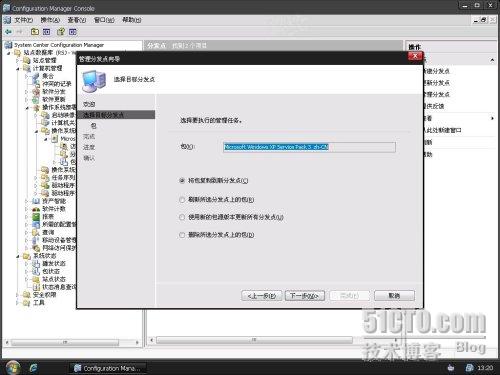Click the Forward arrow toolbar icon
Image resolution: width=500 pixels, height=375 pixels.
click(19, 32)
